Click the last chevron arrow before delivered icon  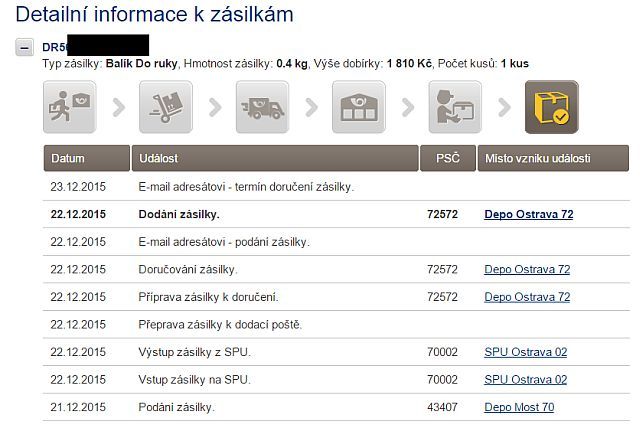pos(504,107)
